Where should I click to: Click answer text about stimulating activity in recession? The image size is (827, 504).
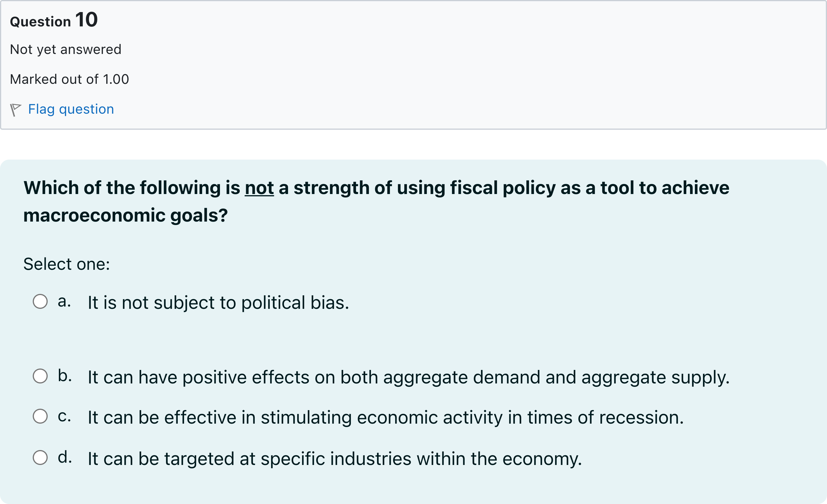[x=386, y=418]
